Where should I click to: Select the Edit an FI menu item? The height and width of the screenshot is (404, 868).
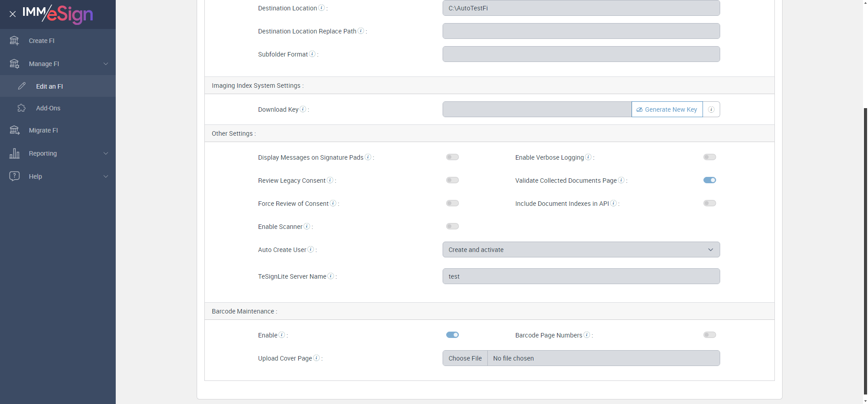(49, 86)
